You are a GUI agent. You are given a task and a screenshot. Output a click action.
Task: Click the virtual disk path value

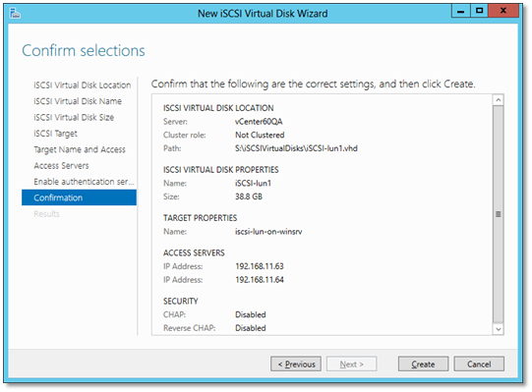[296, 148]
